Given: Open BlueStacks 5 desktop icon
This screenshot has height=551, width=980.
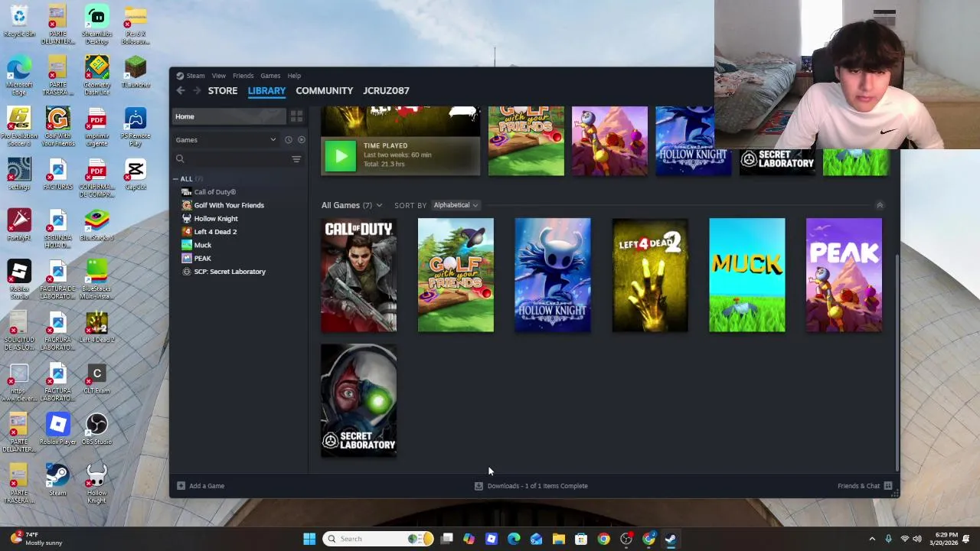Looking at the screenshot, I should tap(96, 226).
